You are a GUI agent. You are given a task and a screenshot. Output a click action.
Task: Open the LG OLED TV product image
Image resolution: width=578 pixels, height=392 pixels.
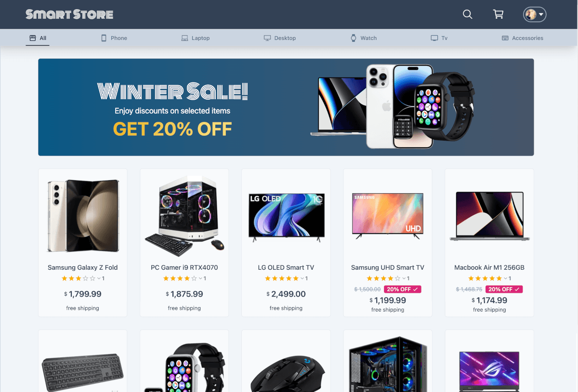[286, 217]
